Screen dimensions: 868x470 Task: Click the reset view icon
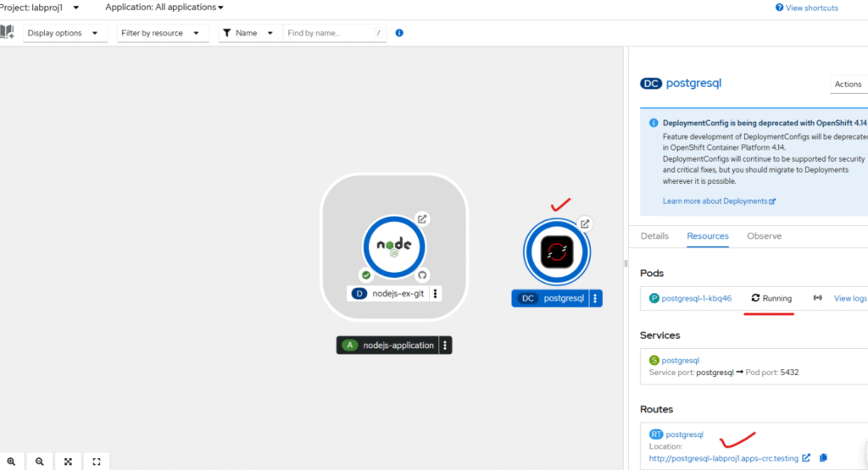(96, 462)
